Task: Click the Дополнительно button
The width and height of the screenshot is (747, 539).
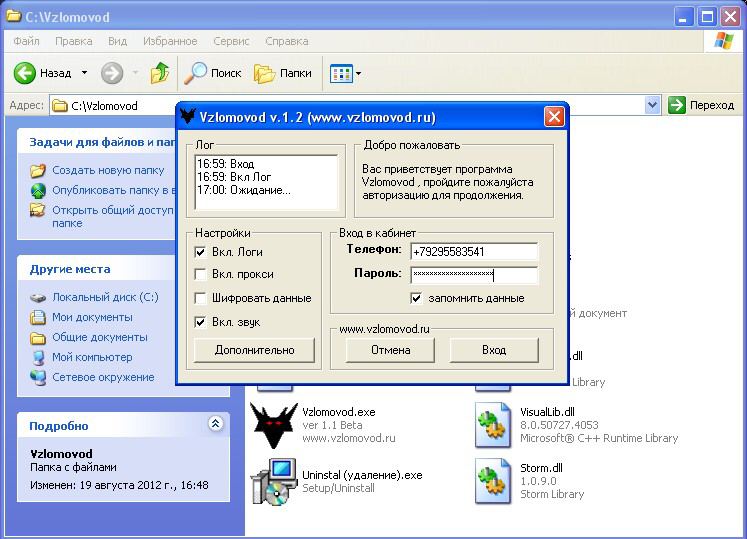Action: 254,350
